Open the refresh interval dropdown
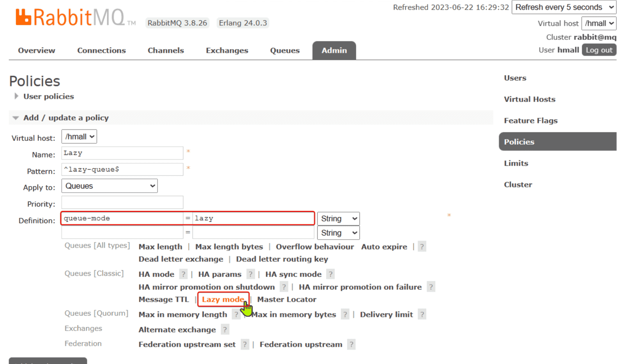Image resolution: width=617 pixels, height=364 pixels. tap(564, 7)
